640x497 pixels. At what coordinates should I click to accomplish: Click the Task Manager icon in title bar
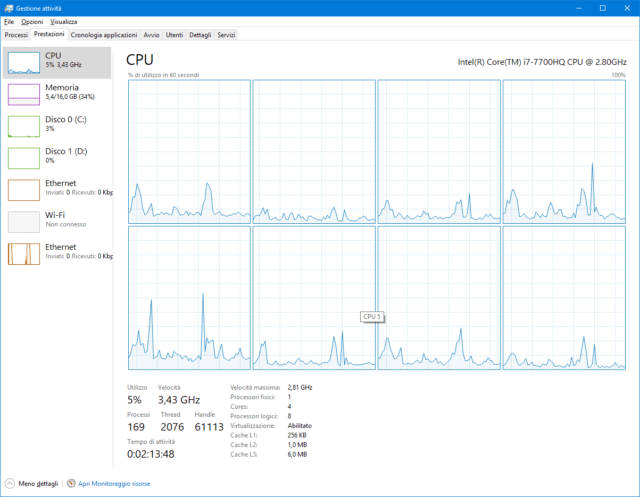[8, 7]
